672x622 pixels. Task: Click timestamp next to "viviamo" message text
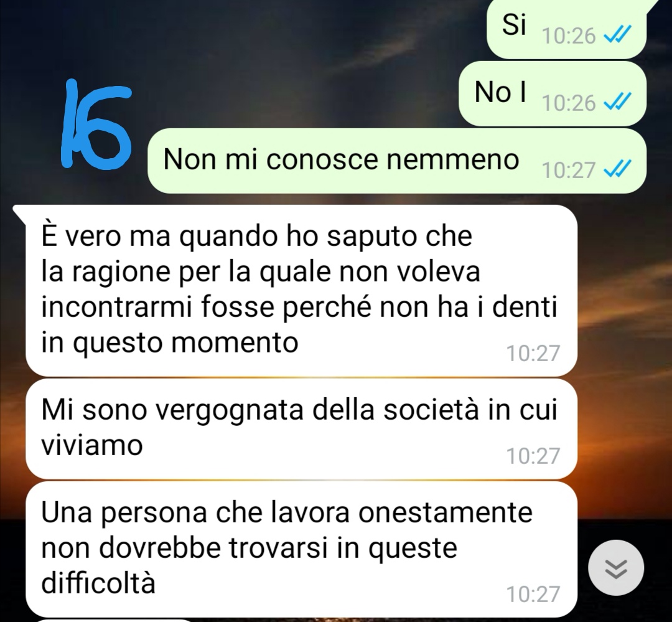click(x=533, y=456)
